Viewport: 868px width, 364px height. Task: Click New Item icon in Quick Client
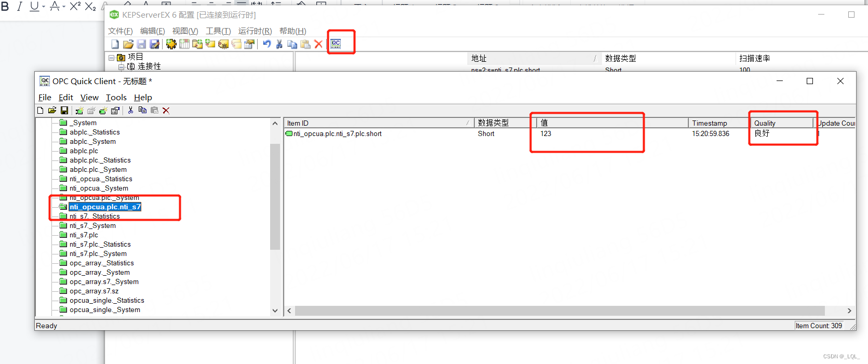pyautogui.click(x=103, y=110)
